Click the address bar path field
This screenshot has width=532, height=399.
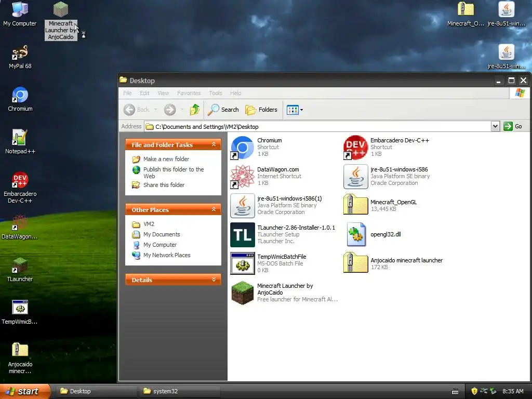click(x=317, y=127)
